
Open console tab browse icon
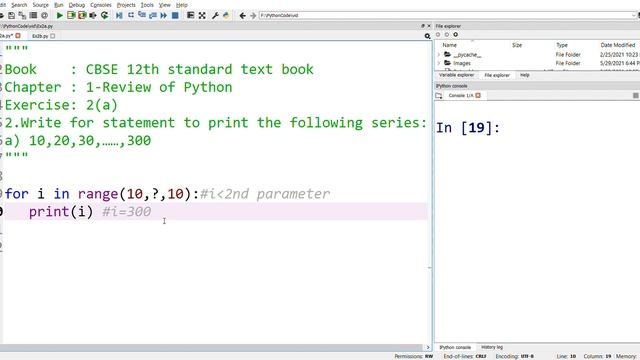click(x=439, y=96)
